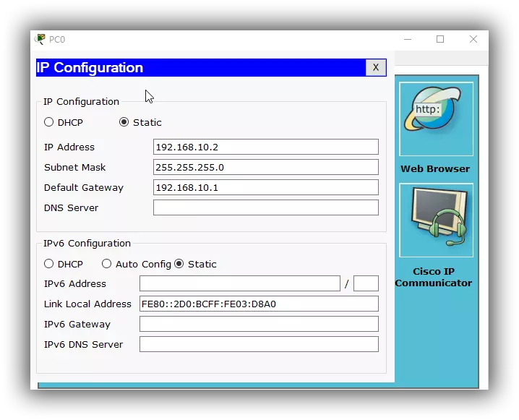519x420 pixels.
Task: Select the IPv4 Static radio button
Action: click(124, 122)
